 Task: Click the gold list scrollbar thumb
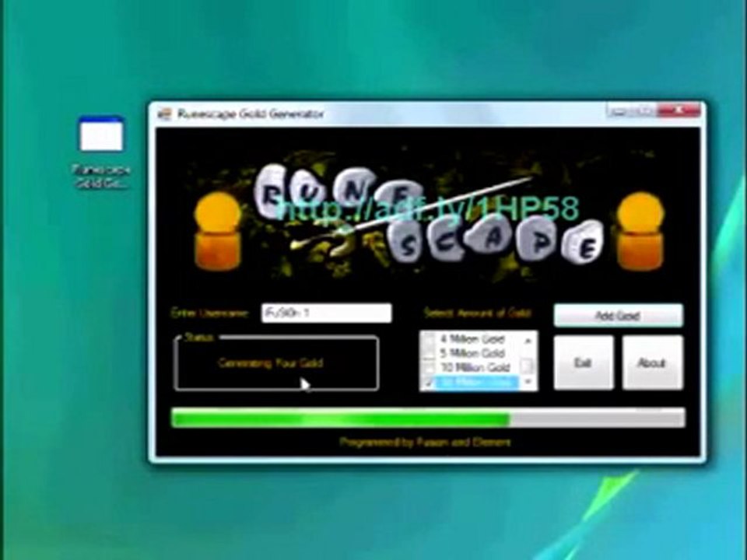pos(528,366)
